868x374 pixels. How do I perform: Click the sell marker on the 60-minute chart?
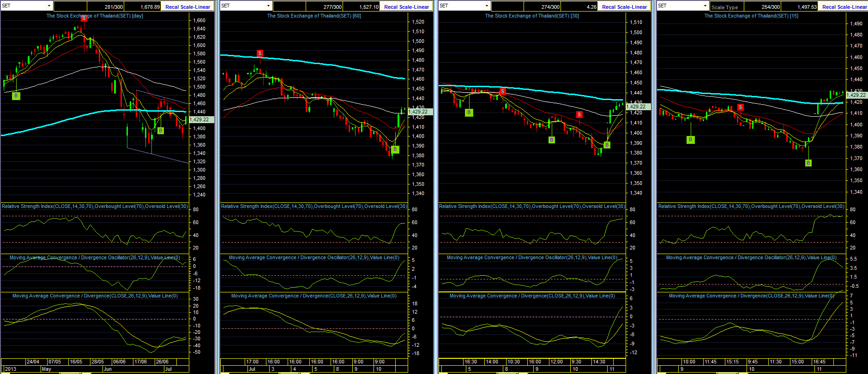(260, 53)
